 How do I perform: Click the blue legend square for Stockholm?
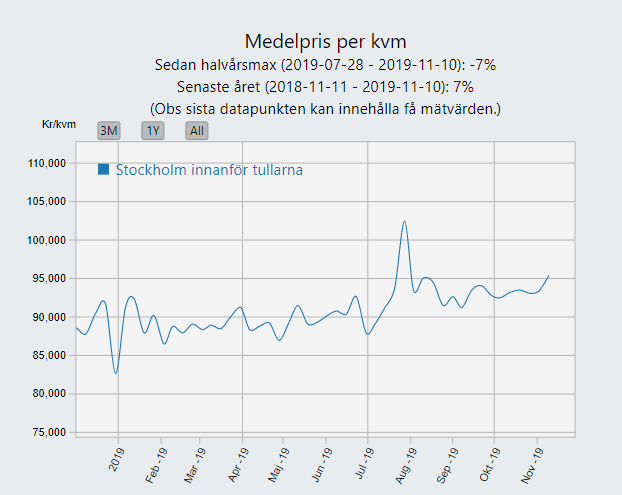(104, 169)
